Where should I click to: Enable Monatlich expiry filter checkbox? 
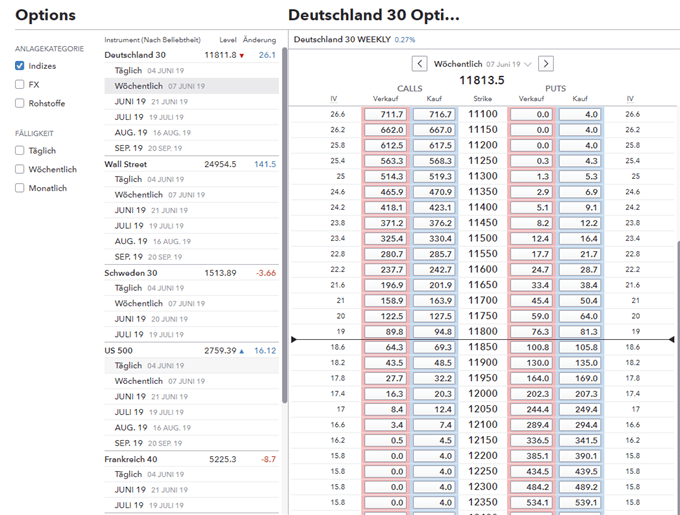click(20, 188)
